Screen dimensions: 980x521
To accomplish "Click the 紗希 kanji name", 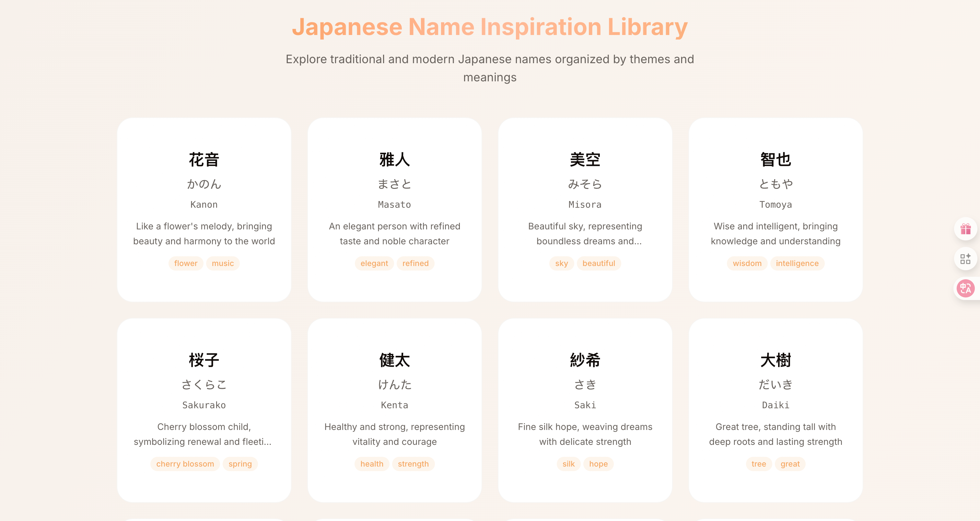I will coord(585,360).
